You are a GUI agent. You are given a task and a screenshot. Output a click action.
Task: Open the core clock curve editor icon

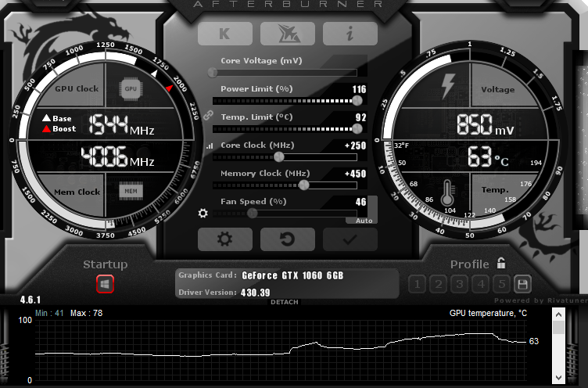[210, 145]
